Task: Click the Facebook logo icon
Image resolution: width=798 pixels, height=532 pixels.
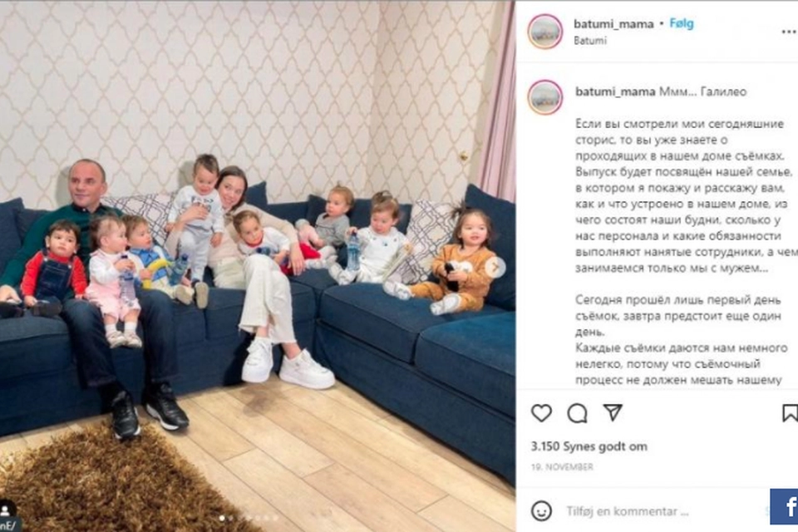Action: tap(784, 506)
